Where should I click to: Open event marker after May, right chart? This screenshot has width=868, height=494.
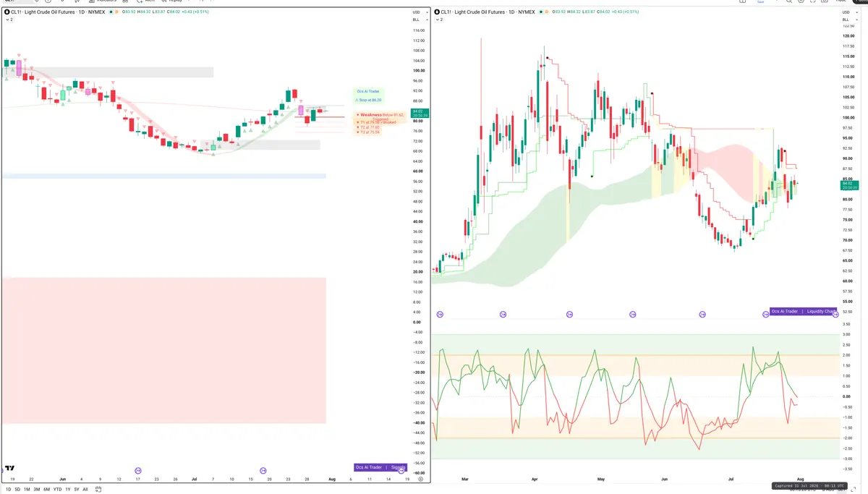(x=632, y=315)
